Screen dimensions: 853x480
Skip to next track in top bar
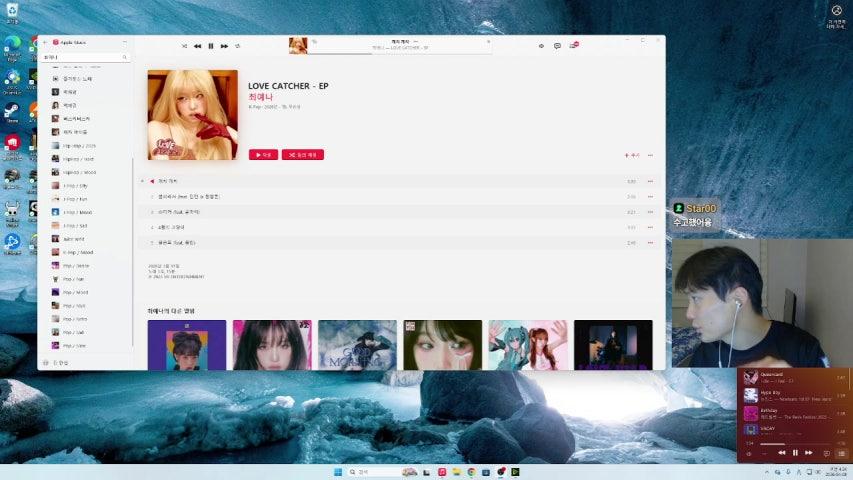point(224,46)
